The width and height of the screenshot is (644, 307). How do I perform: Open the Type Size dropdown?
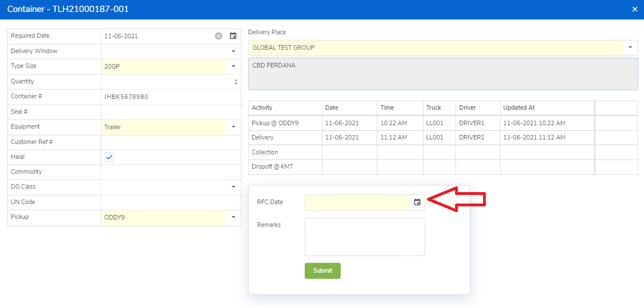[233, 66]
